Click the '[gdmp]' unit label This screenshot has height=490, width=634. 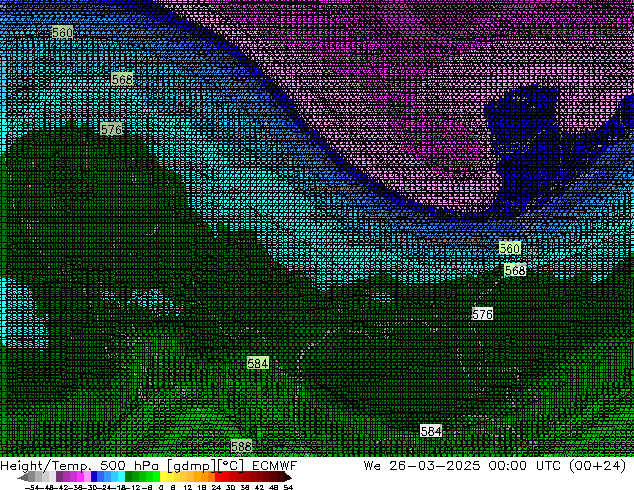[191, 466]
